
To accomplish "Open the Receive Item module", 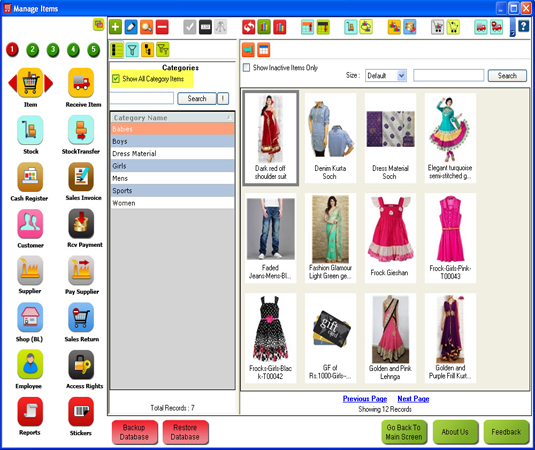I will point(81,83).
